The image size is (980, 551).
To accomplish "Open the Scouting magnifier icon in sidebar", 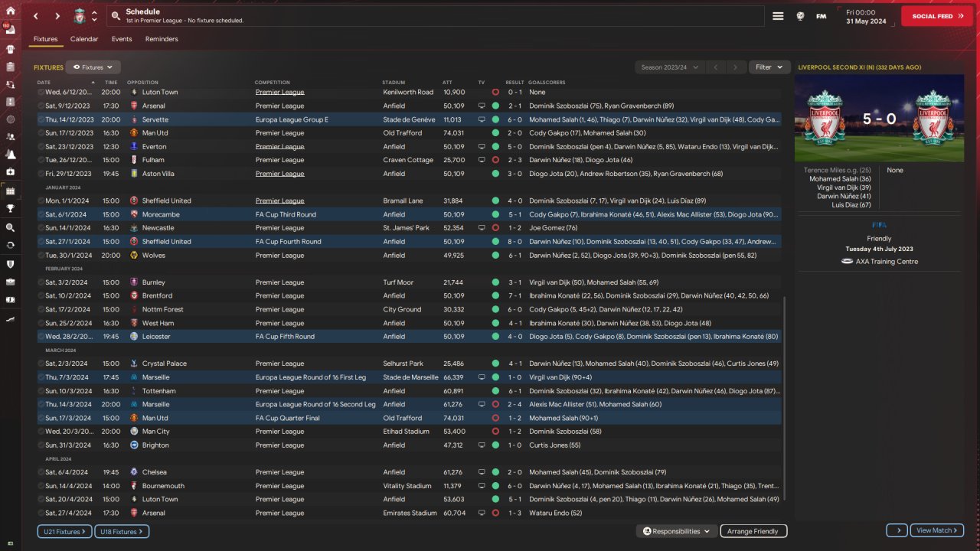I will (11, 228).
